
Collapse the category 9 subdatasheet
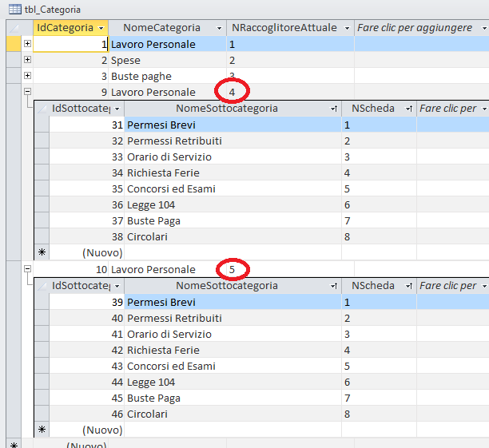27,91
